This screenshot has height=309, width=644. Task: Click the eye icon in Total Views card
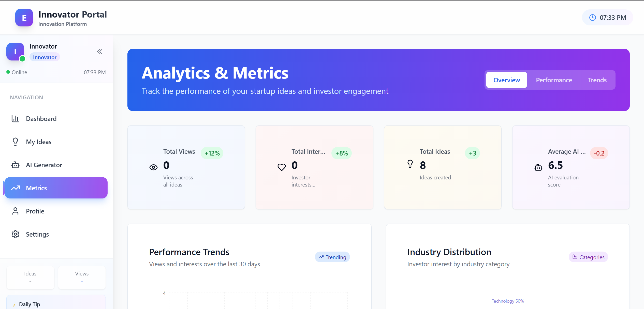coord(153,167)
